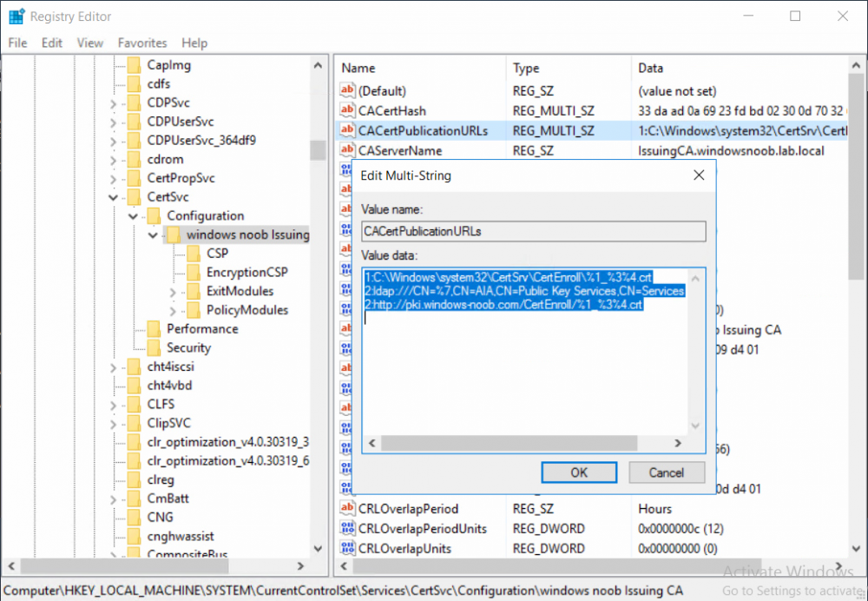Expand the PolicyModules tree node

coord(174,311)
